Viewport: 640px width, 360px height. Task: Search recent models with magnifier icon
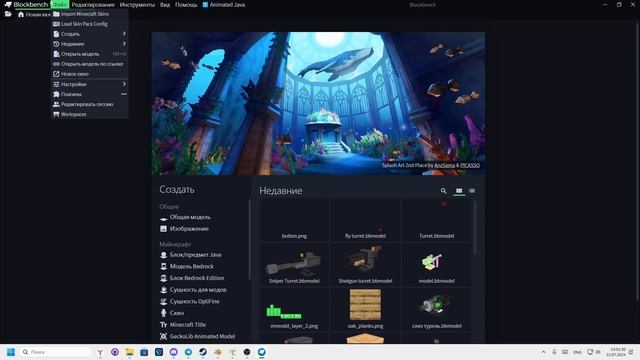tap(444, 191)
